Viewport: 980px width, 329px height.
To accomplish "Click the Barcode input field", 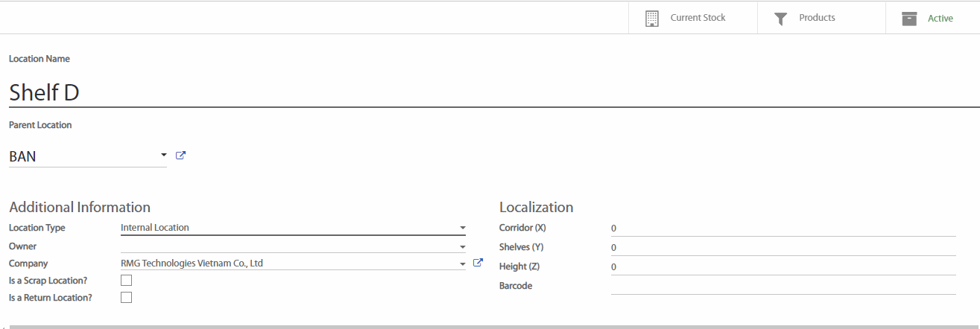I will coord(783,286).
